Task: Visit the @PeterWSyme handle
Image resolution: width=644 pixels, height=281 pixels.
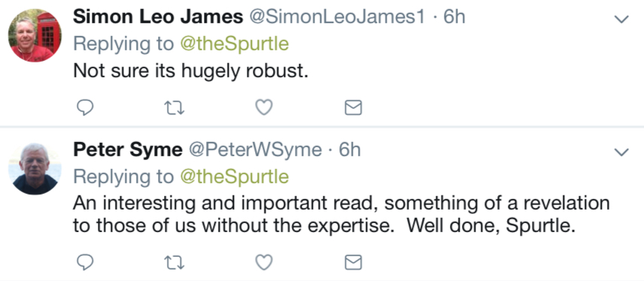Action: 255,150
